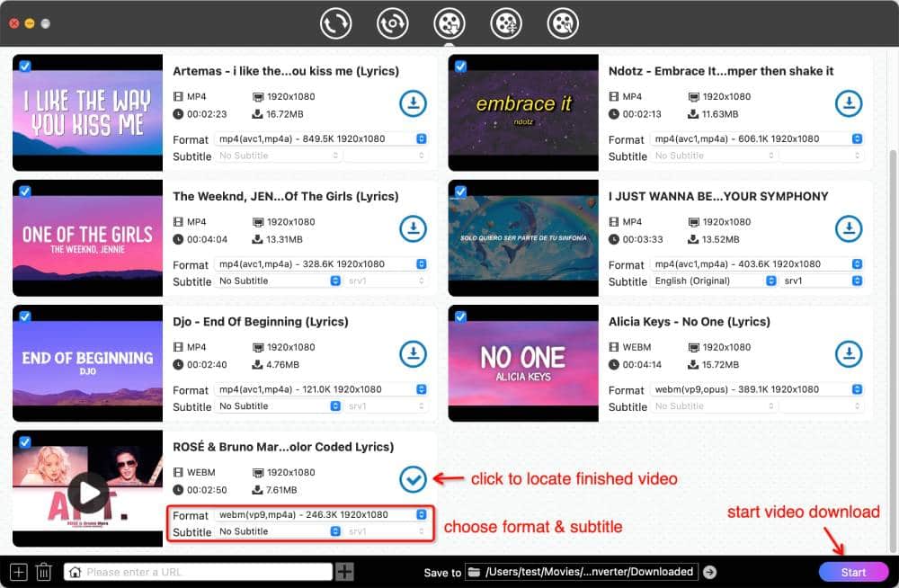
Task: Click the Save to path field
Action: coord(582,572)
